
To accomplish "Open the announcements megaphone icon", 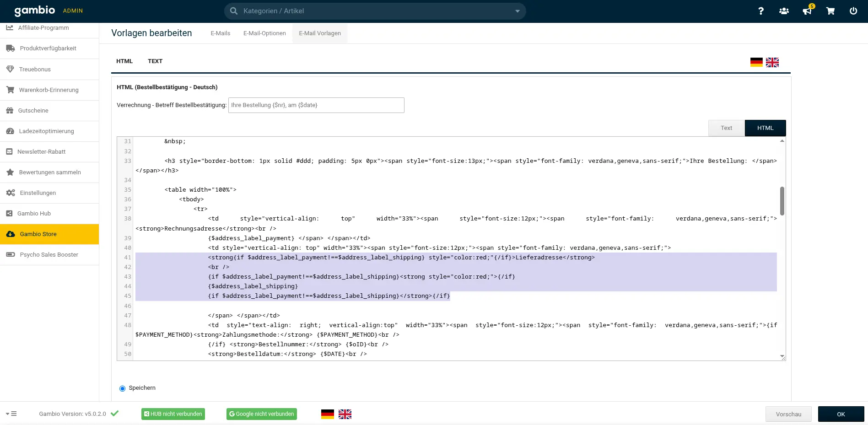I will pos(807,11).
